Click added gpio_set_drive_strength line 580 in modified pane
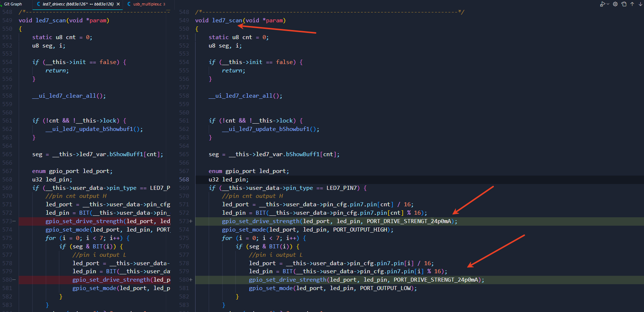 [x=366, y=280]
